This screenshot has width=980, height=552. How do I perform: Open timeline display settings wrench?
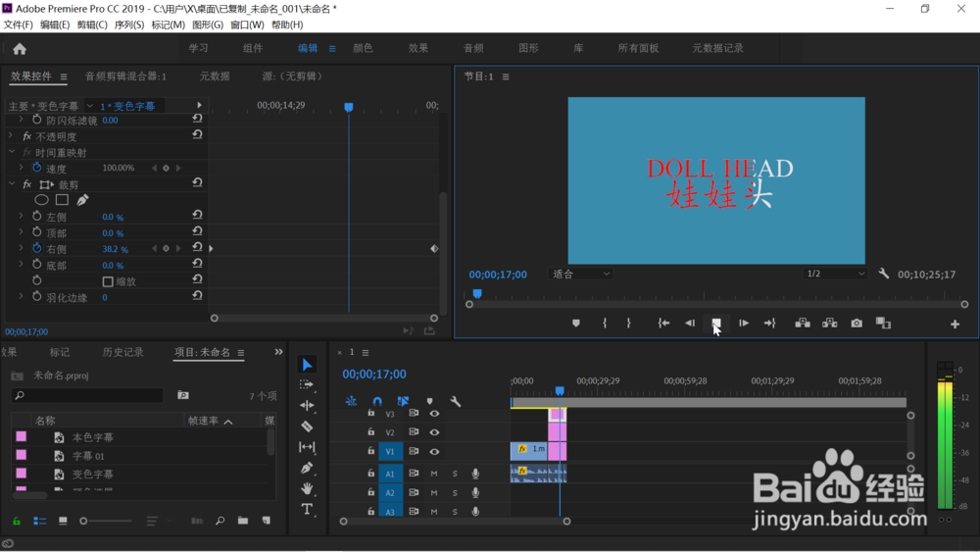click(456, 401)
